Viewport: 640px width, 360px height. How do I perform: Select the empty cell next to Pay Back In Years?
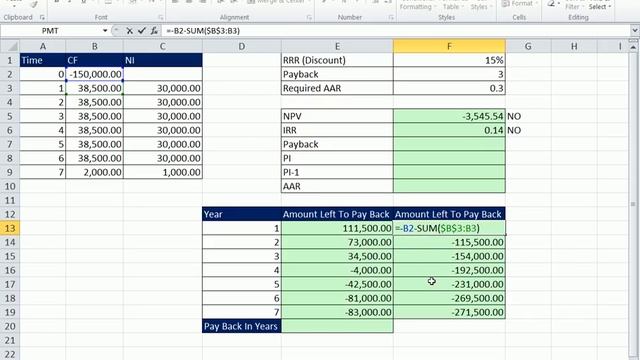pos(337,326)
